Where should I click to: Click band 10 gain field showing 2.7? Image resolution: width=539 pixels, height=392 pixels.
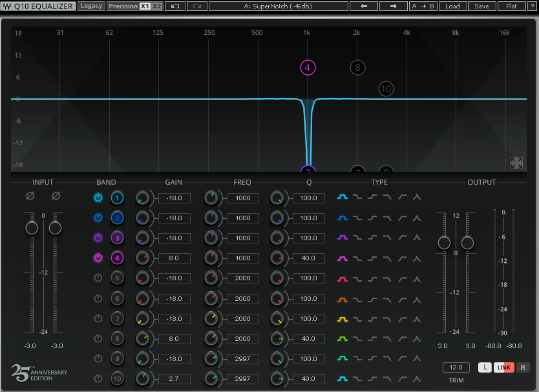(x=174, y=379)
